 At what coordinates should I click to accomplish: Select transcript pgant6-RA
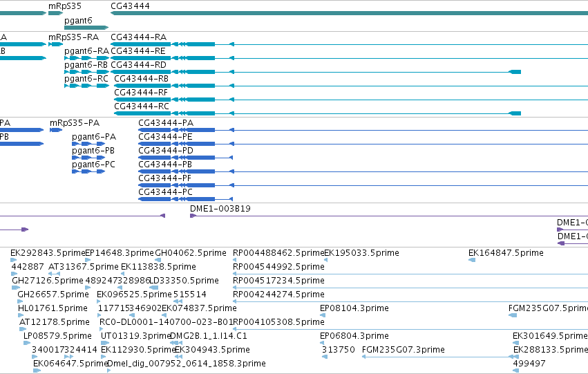click(x=86, y=51)
